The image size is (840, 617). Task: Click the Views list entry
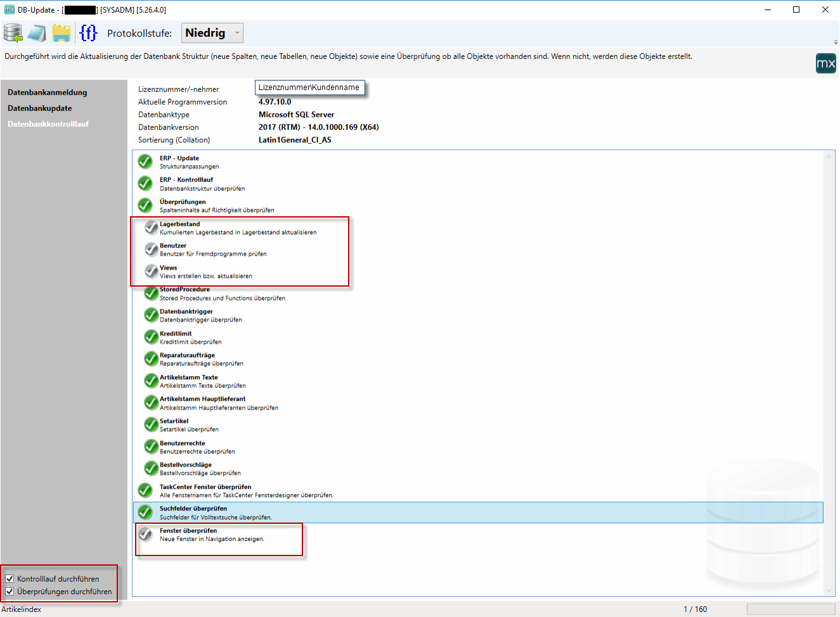pos(169,268)
